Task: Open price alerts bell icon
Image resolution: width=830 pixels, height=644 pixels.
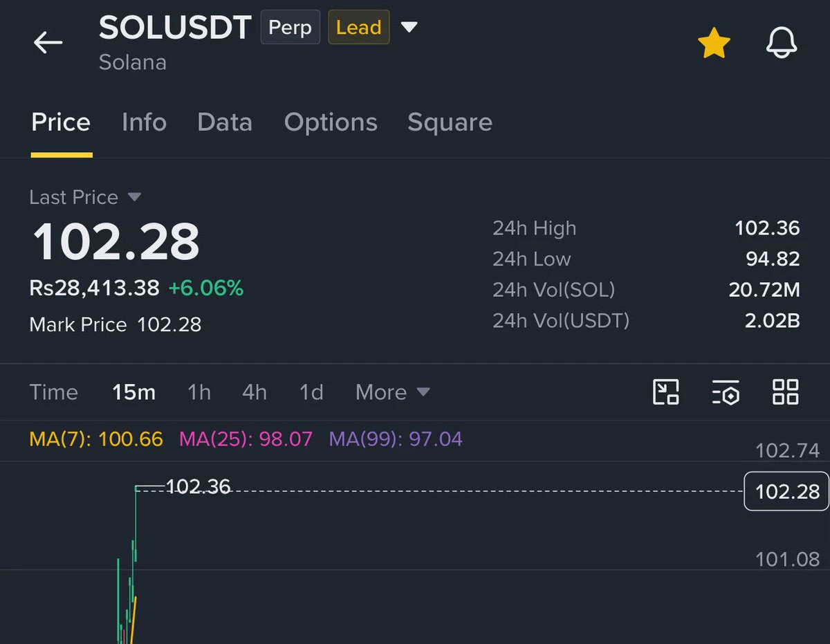Action: coord(782,44)
